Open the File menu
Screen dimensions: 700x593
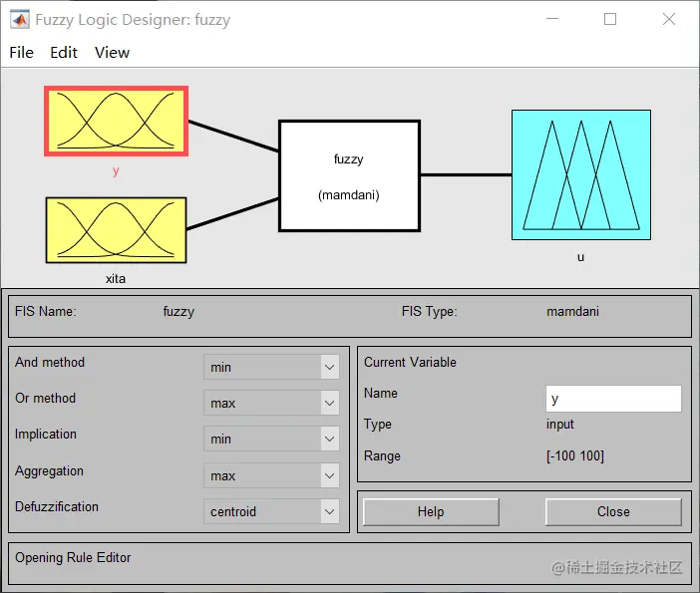point(21,53)
